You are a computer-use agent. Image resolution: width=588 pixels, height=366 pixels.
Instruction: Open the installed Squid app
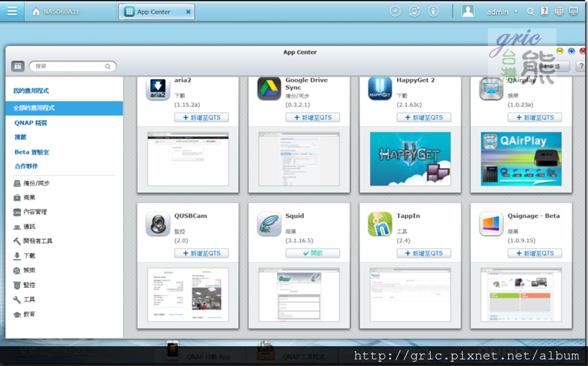313,253
